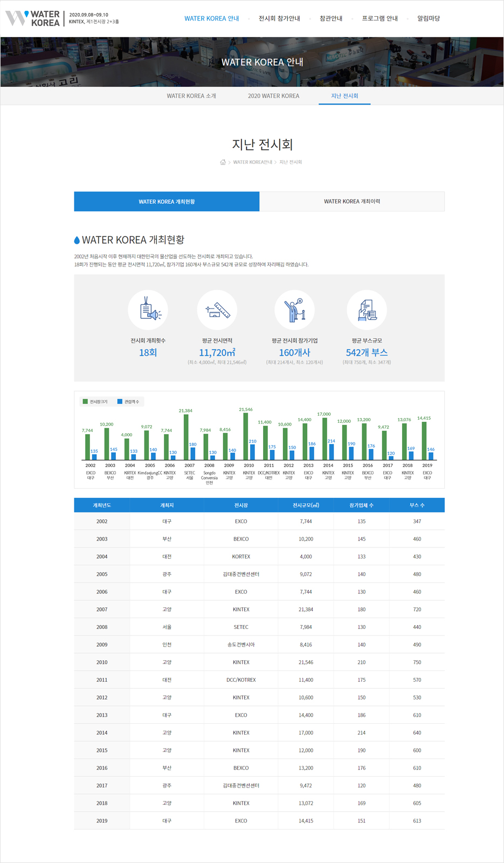The width and height of the screenshot is (504, 863).
Task: Open 알림마당 menu
Action: click(x=429, y=18)
